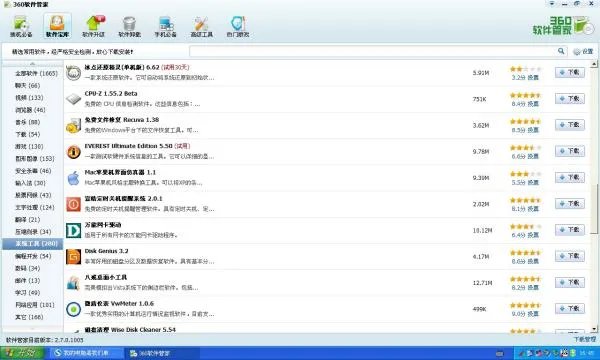Open 高级工具 advanced tools icon
Image resolution: width=600 pixels, height=360 pixels.
202,26
